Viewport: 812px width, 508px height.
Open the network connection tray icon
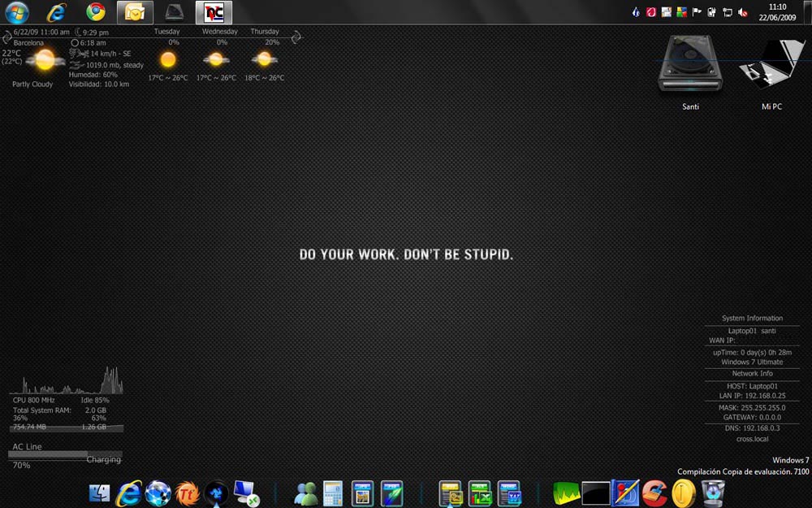point(727,12)
